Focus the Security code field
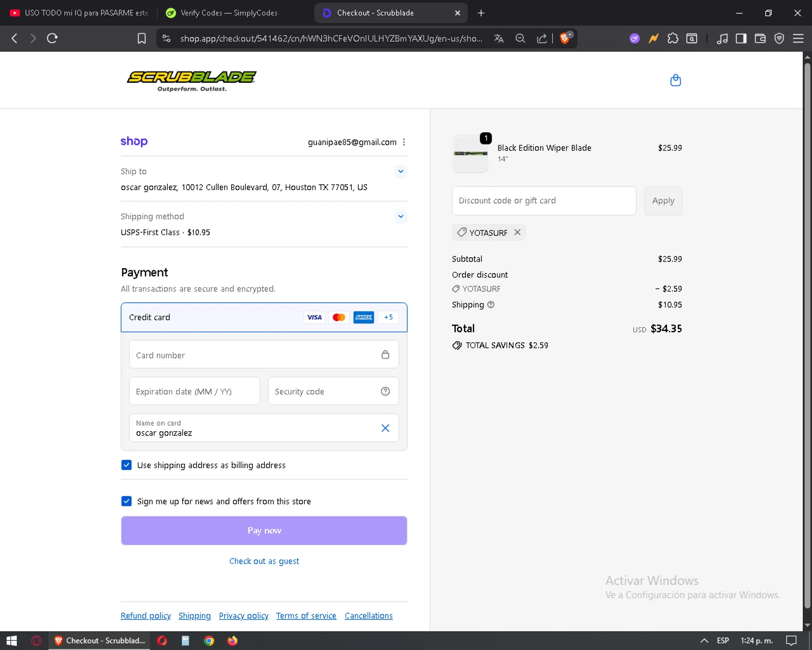This screenshot has height=650, width=812. [333, 391]
